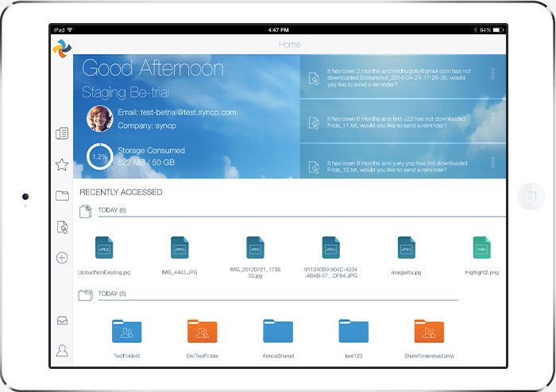Open the user account sidebar icon
Viewport: 556px width, 392px height.
62,351
